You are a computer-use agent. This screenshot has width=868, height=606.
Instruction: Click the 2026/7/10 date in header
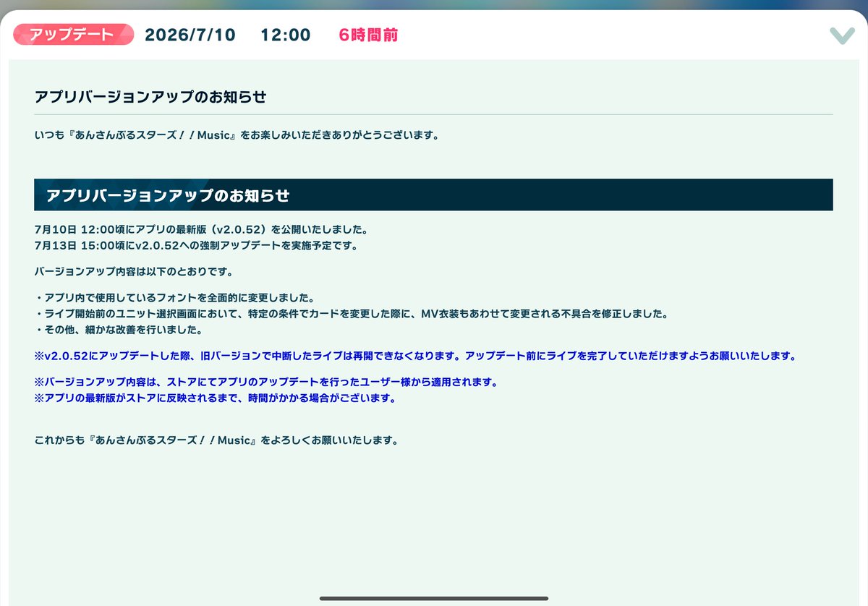point(190,35)
